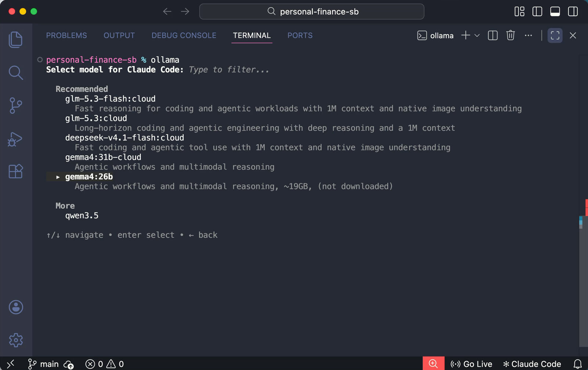Image resolution: width=588 pixels, height=370 pixels.
Task: Open Claude Code from status bar
Action: 532,364
